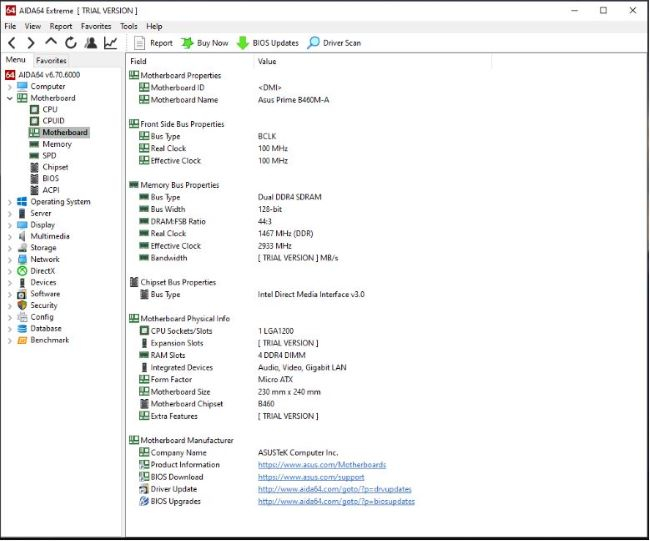This screenshot has width=650, height=541.
Task: Click the Config icon in the tree
Action: pos(22,317)
